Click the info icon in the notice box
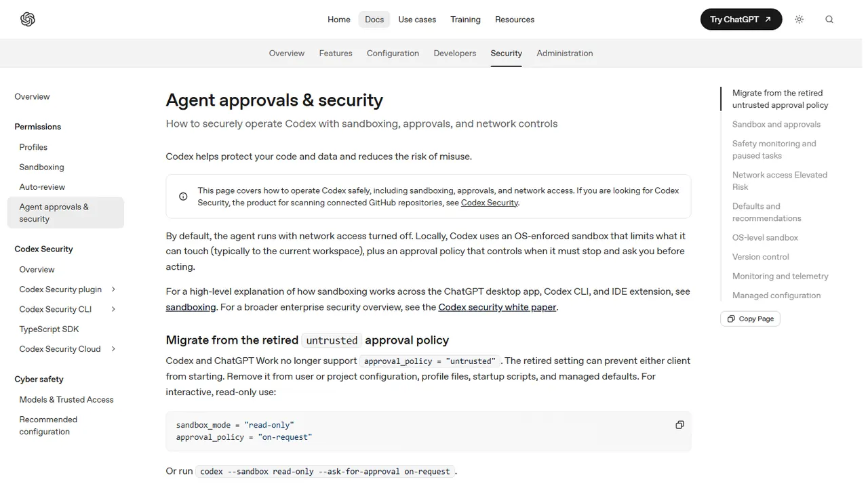 183,197
